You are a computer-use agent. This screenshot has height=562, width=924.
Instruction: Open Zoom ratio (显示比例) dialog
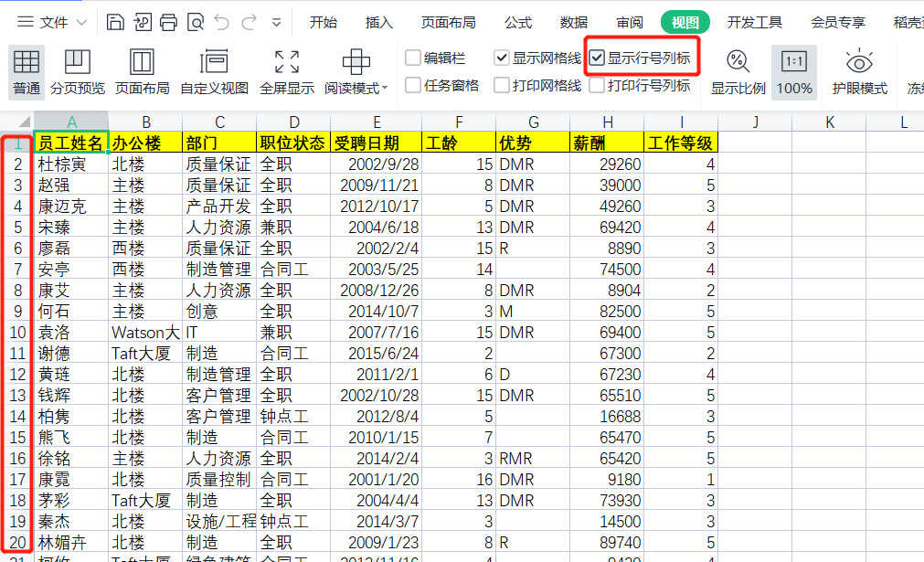pyautogui.click(x=738, y=71)
